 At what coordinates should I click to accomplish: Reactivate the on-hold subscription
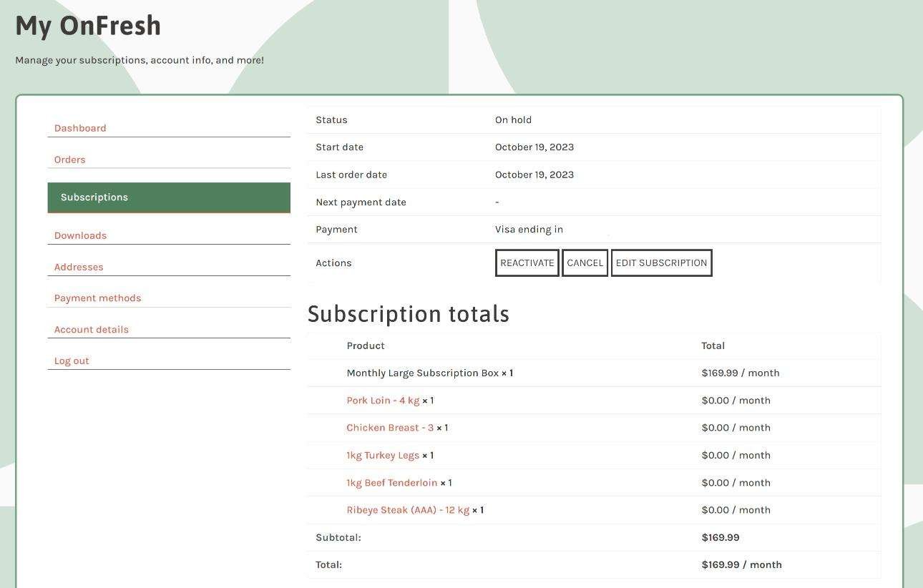tap(527, 263)
